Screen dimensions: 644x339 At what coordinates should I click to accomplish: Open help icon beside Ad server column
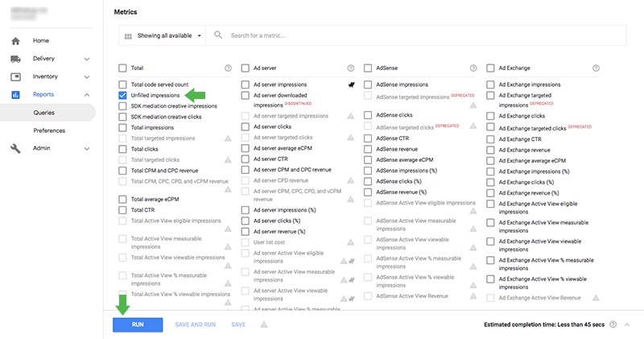click(350, 68)
